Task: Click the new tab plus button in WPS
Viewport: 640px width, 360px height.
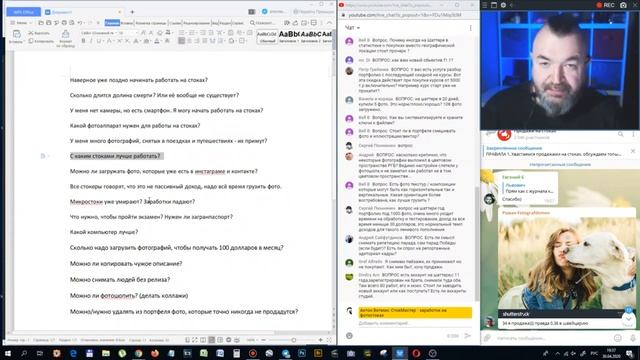Action: [132, 12]
